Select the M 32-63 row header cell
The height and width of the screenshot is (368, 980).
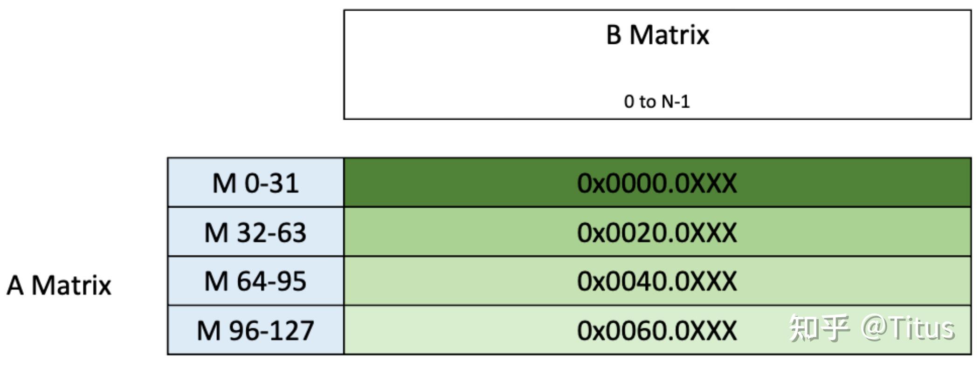255,232
